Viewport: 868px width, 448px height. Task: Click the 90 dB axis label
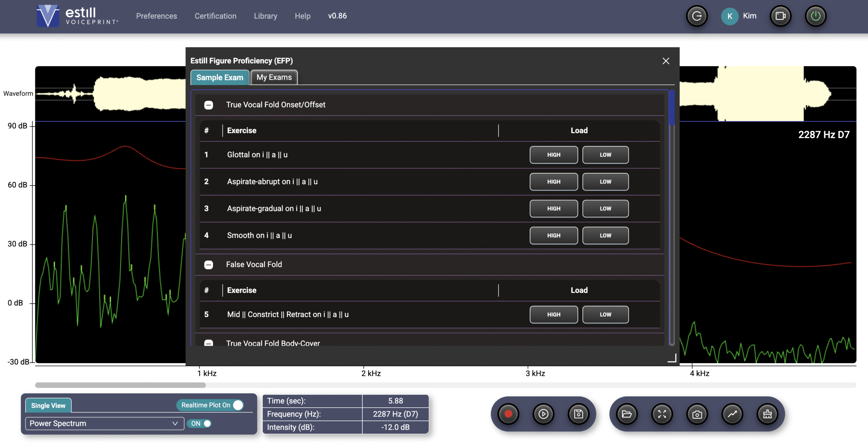pyautogui.click(x=17, y=126)
